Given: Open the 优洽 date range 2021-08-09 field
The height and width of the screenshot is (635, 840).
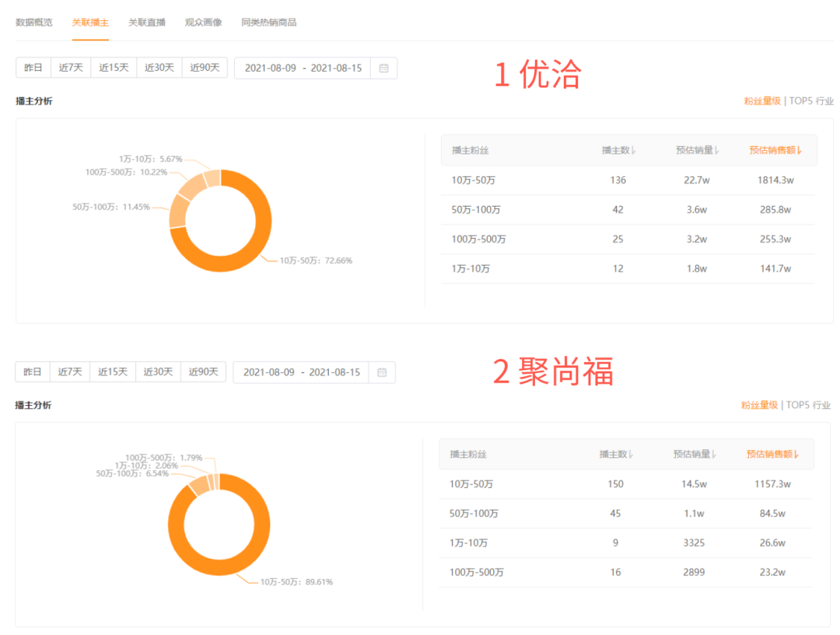Looking at the screenshot, I should tap(270, 68).
